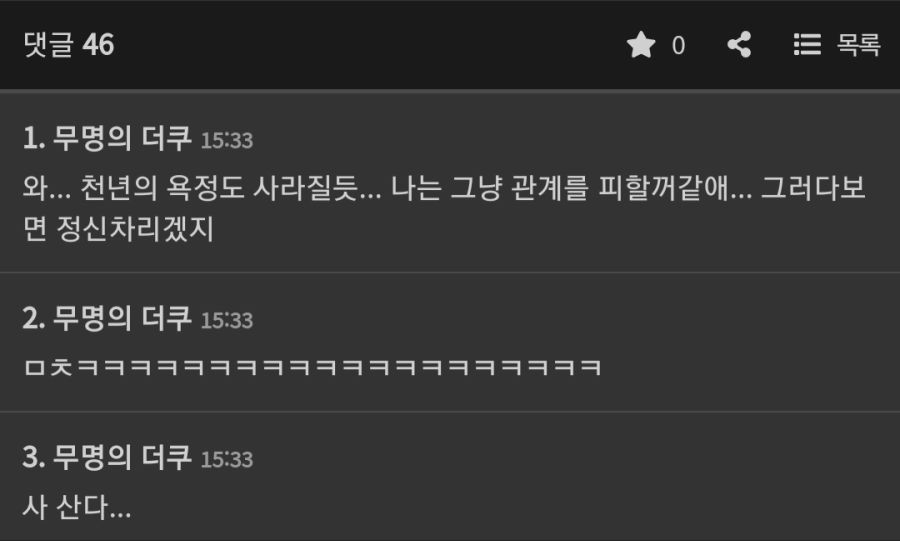Select the ㅁㅊㅋㅋㅋ comment text
This screenshot has height=541, width=900.
[312, 367]
